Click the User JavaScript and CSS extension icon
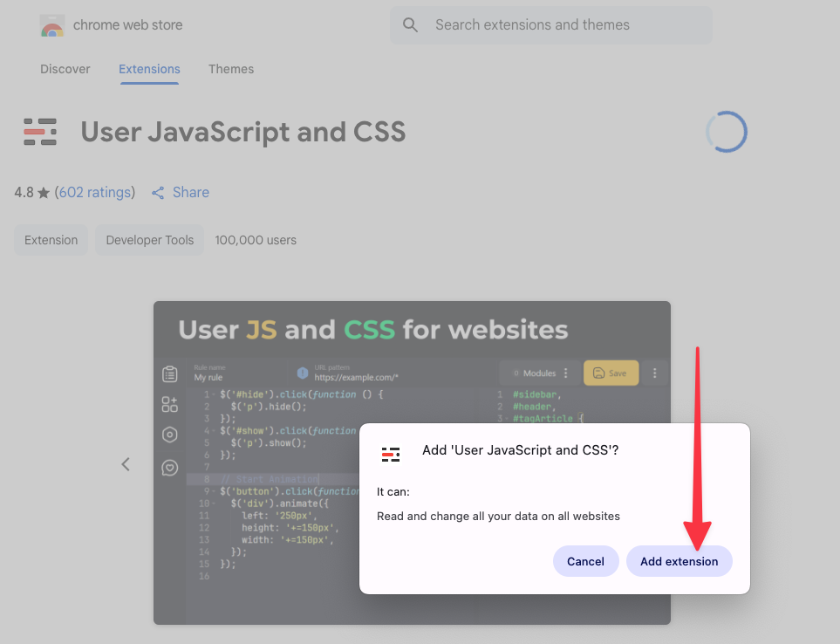 coord(40,132)
